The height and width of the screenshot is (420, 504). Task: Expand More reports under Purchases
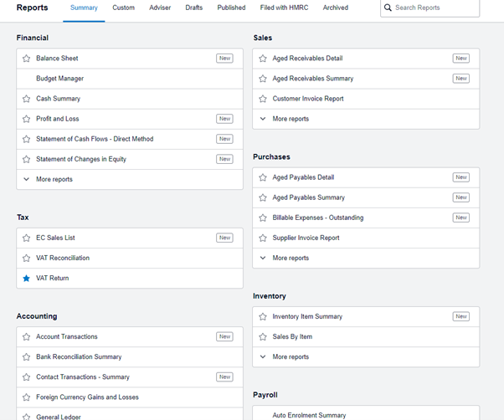366,259
